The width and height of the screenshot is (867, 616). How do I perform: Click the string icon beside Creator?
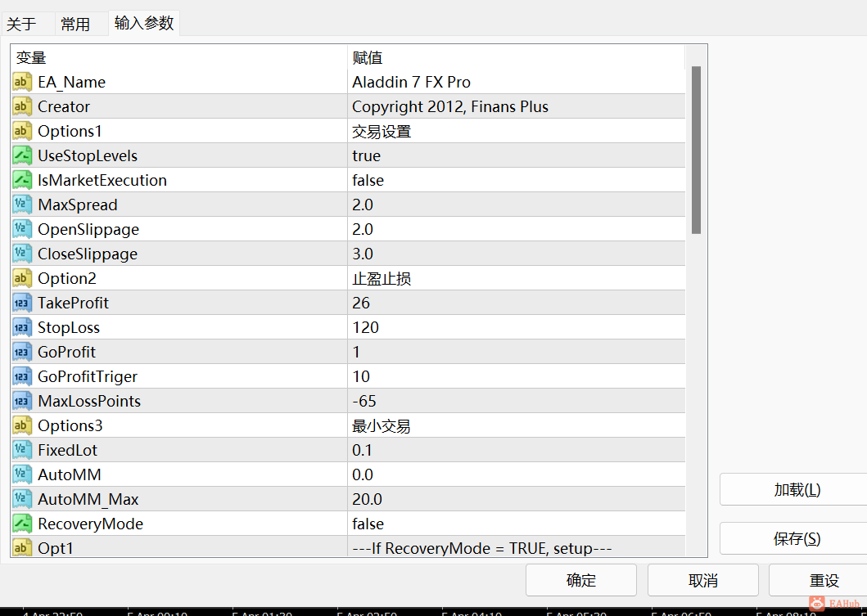(x=22, y=106)
